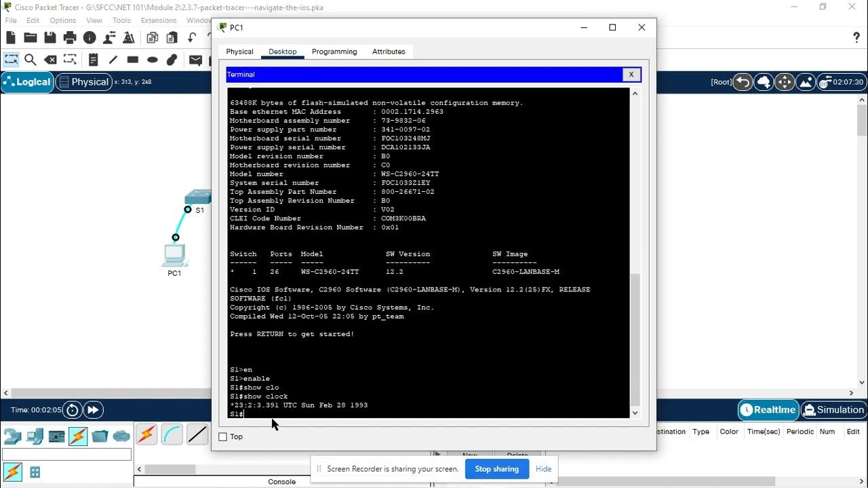Go back a level next to Root

click(743, 82)
